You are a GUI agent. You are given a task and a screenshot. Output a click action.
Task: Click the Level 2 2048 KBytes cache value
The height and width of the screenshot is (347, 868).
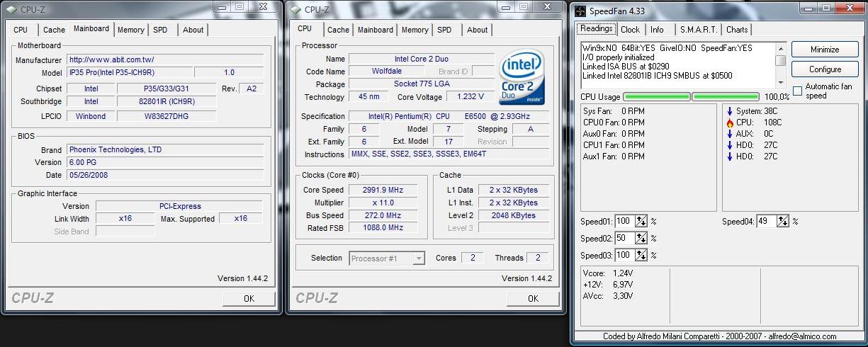click(x=513, y=215)
